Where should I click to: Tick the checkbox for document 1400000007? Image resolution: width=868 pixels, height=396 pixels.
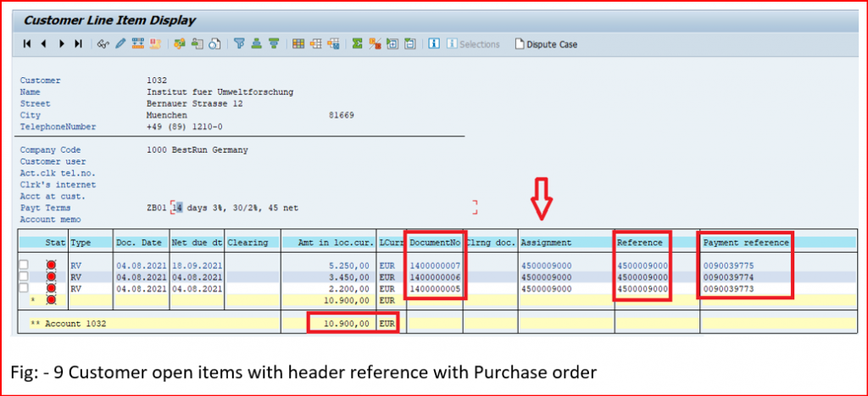click(x=24, y=265)
